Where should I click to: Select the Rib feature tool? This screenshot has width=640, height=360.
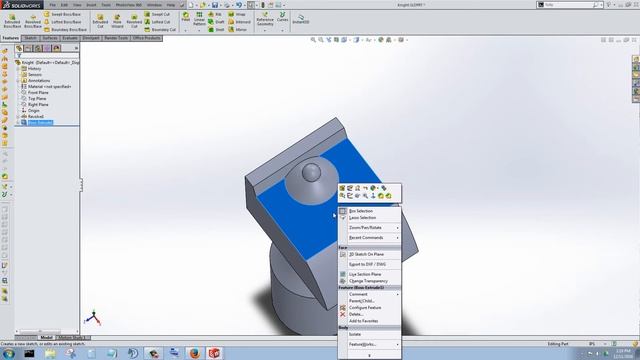tap(215, 14)
